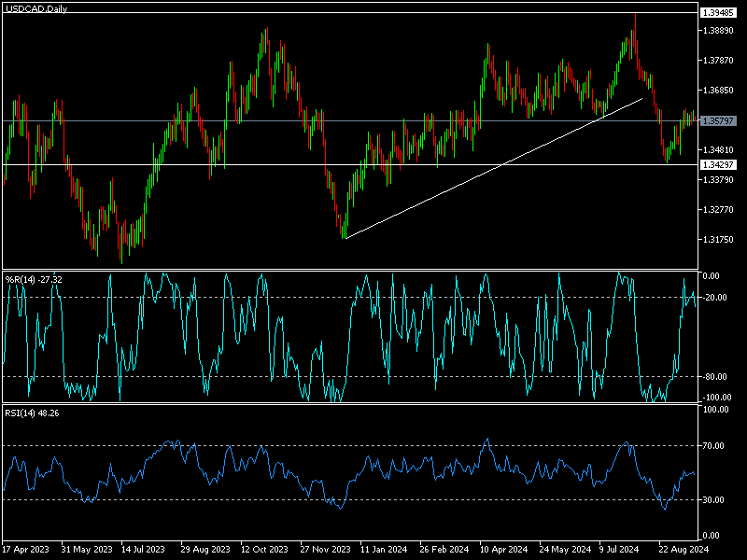Screen dimensions: 747x560
Task: Click the -20.00 level on %R scale
Action: coord(715,298)
